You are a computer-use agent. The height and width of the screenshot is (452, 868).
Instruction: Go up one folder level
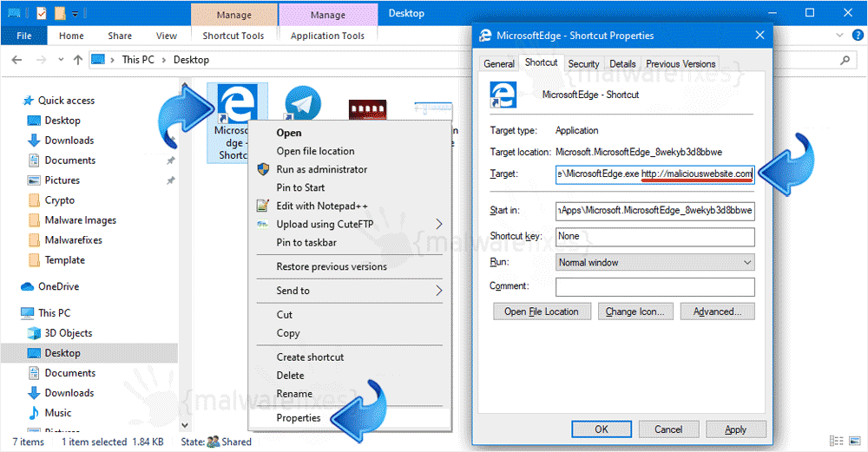pos(78,60)
